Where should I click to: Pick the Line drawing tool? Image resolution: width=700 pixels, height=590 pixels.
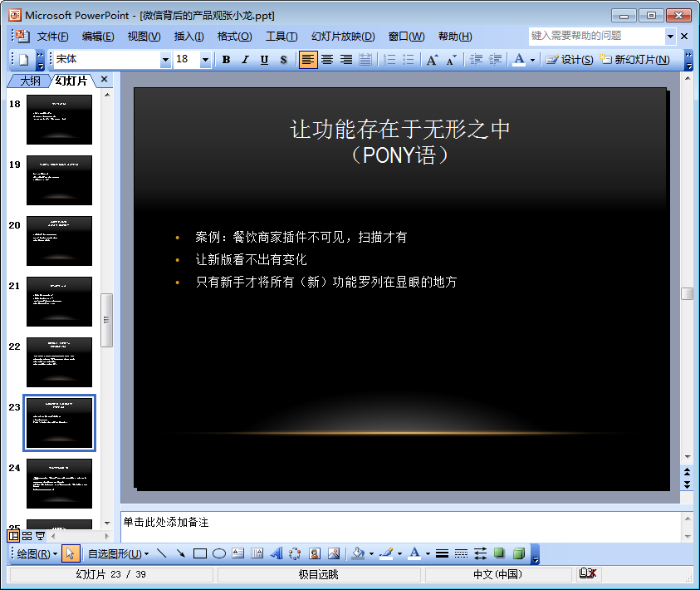pos(162,553)
